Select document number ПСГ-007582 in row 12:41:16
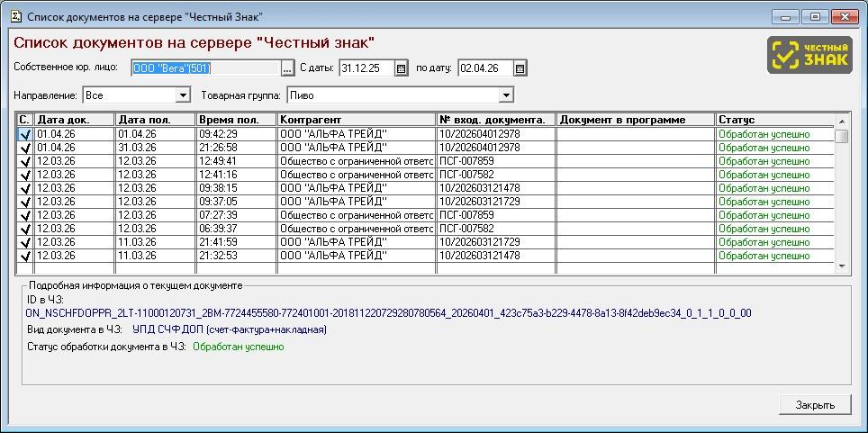The height and width of the screenshot is (433, 868). coord(496,175)
